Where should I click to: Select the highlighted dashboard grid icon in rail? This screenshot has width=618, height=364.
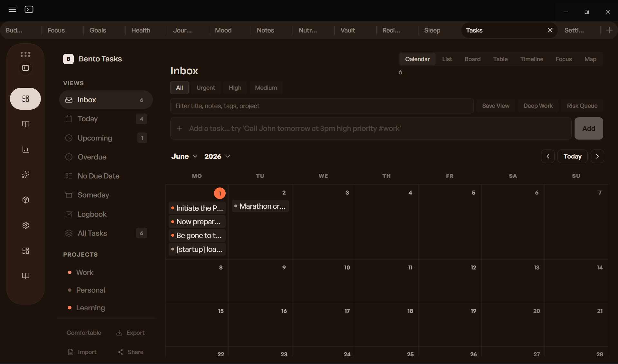pyautogui.click(x=25, y=99)
